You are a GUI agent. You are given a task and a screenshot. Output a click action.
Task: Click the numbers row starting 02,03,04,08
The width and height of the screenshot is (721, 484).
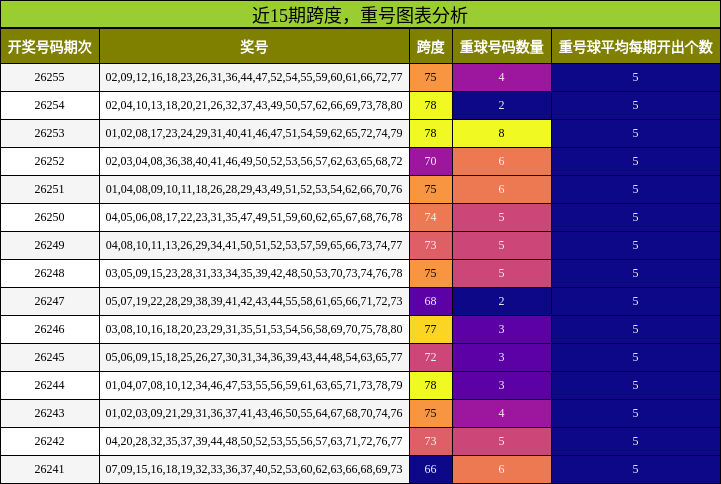point(254,161)
